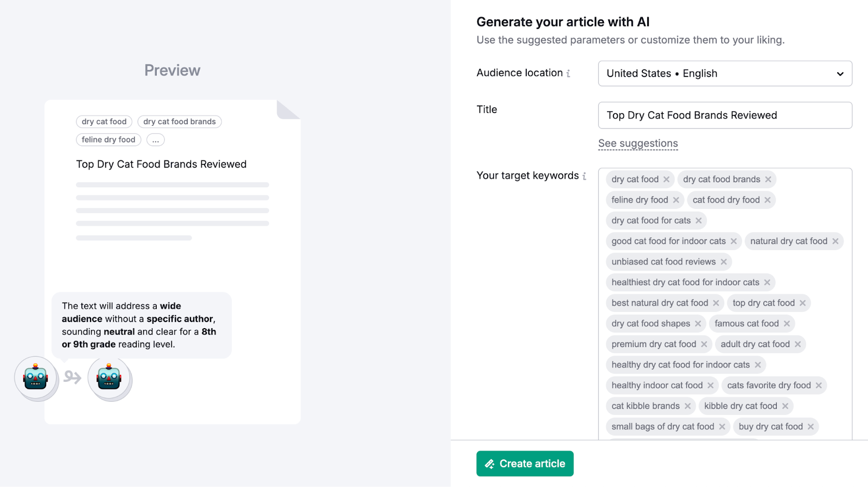Remove the 'feline dry food' keyword tag

(676, 200)
